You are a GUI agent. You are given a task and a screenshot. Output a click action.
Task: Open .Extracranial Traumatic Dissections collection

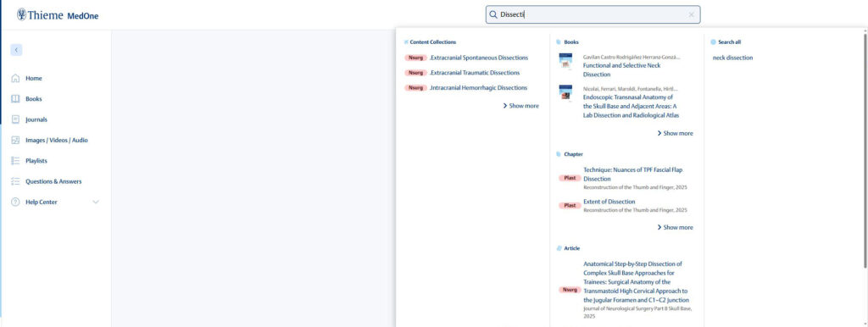tap(475, 73)
